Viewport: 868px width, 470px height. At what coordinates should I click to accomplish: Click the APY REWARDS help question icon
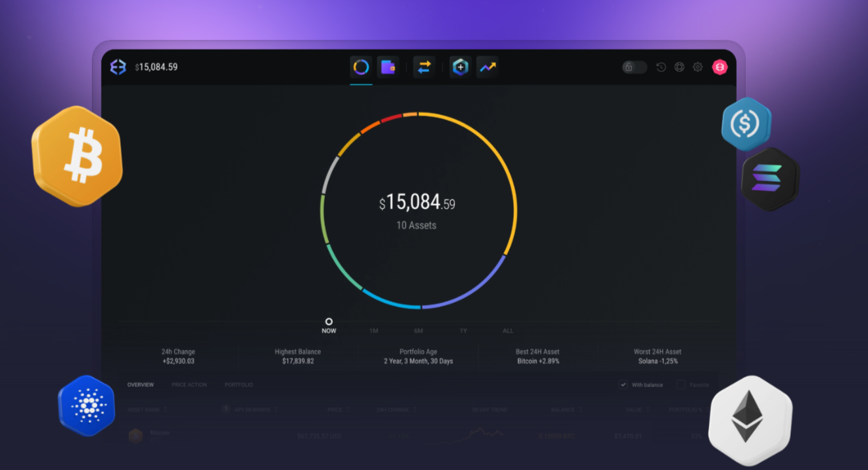pyautogui.click(x=226, y=410)
